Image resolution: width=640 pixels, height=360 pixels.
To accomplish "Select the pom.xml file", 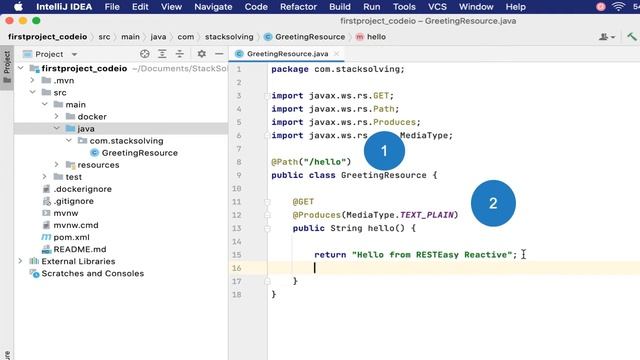I will click(x=71, y=237).
